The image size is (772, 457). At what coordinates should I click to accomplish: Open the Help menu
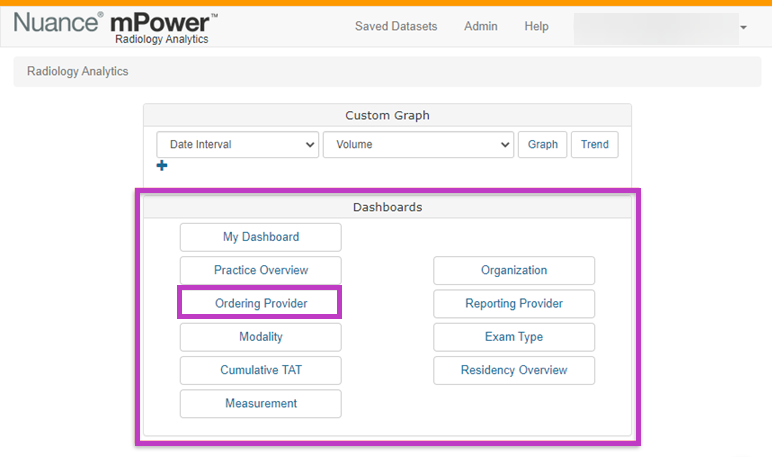click(x=536, y=26)
